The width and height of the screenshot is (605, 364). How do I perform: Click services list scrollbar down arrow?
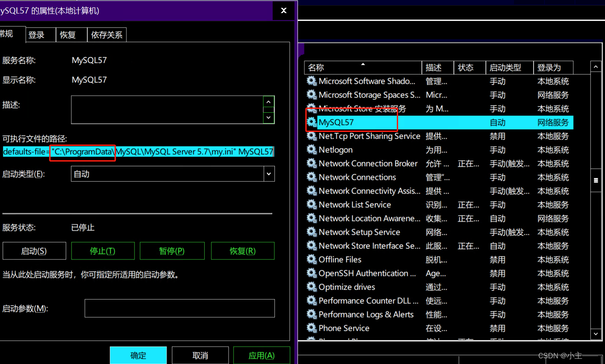[x=596, y=334]
